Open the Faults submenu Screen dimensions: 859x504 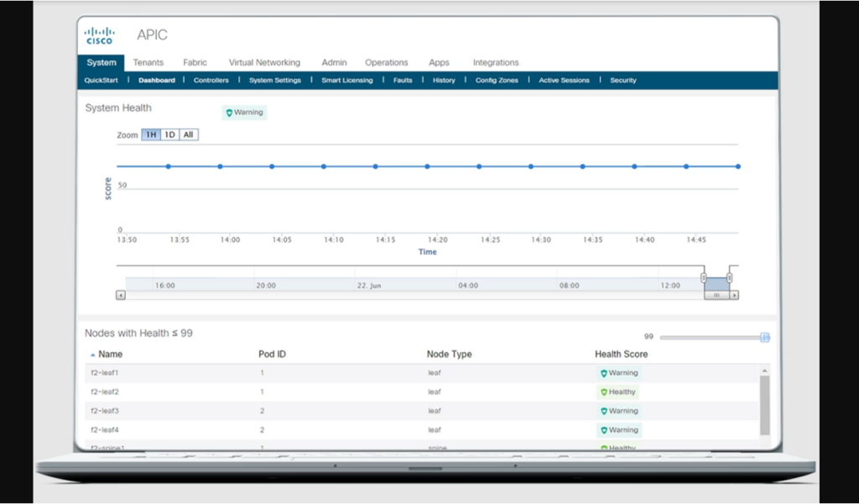[403, 80]
